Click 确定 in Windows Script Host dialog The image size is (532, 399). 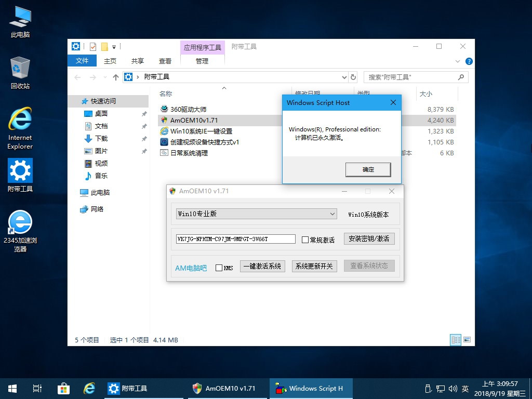click(368, 170)
